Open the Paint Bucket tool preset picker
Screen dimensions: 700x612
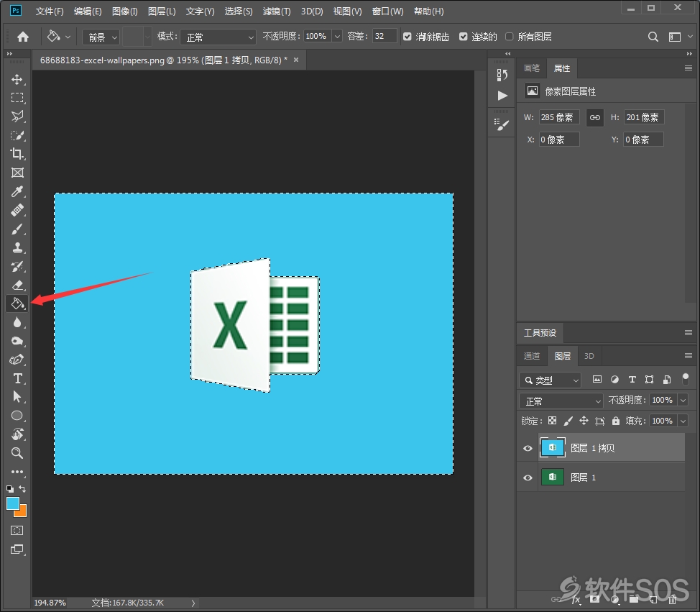tap(58, 37)
